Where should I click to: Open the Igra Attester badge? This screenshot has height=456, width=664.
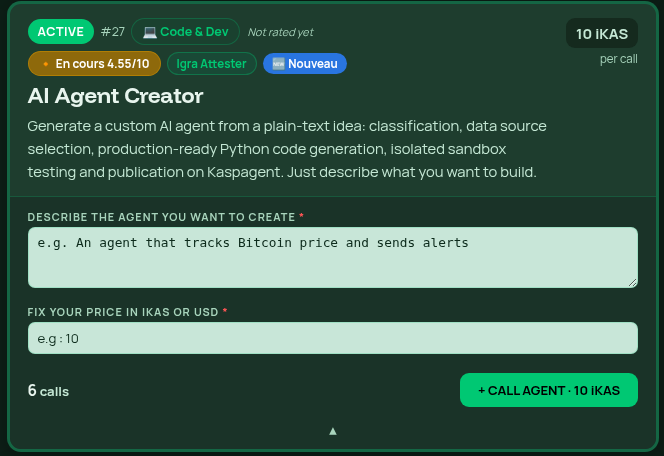pos(211,64)
